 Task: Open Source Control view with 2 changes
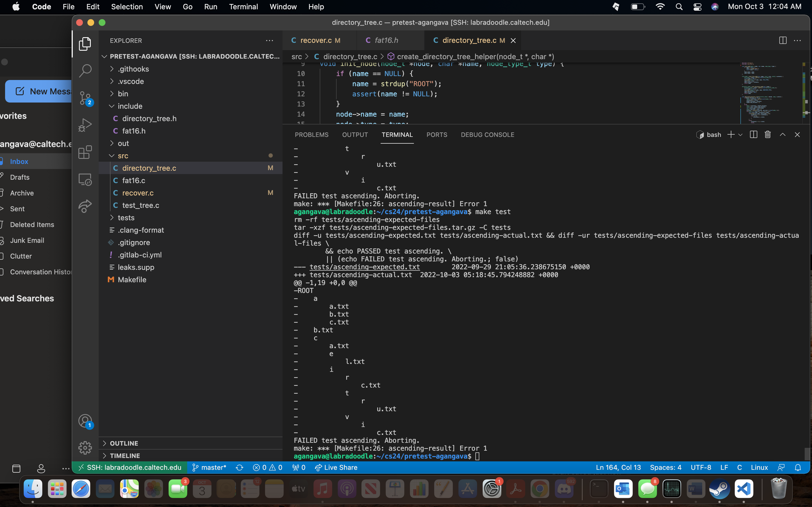[x=85, y=97]
